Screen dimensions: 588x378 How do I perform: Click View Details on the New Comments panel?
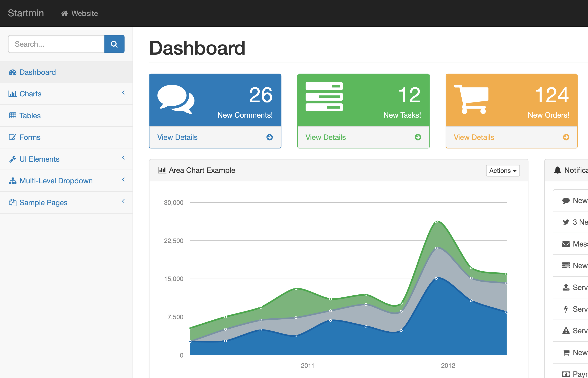[x=177, y=137]
